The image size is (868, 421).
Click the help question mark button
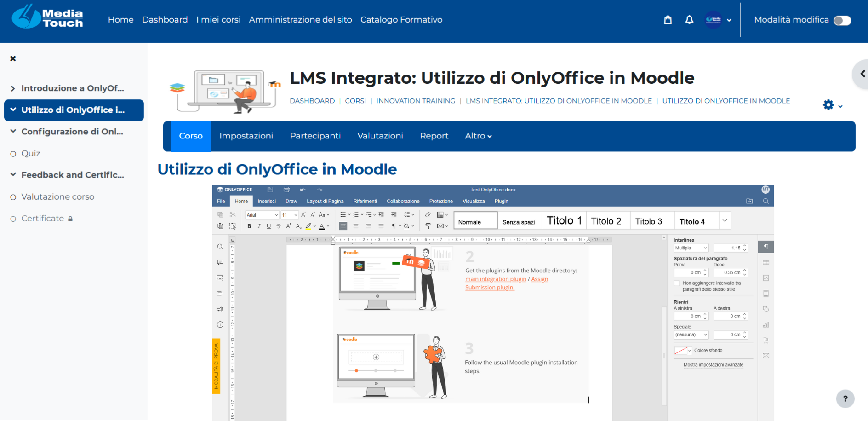tap(845, 399)
